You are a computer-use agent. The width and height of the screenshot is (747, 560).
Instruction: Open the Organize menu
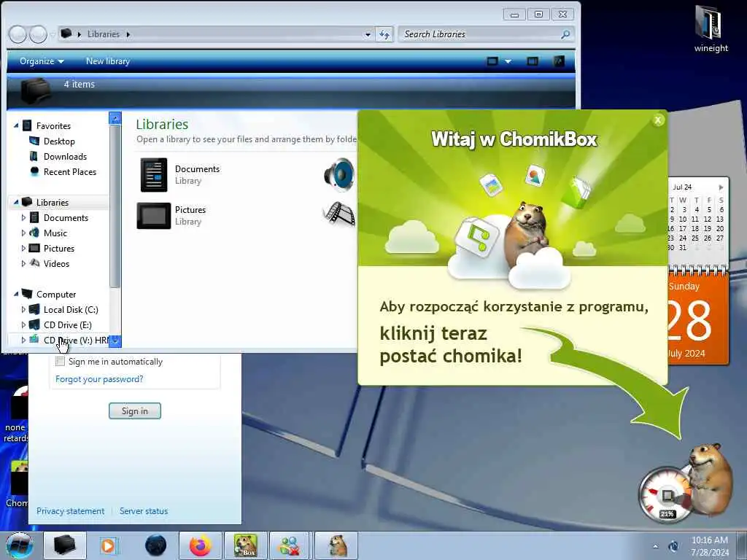tap(42, 61)
